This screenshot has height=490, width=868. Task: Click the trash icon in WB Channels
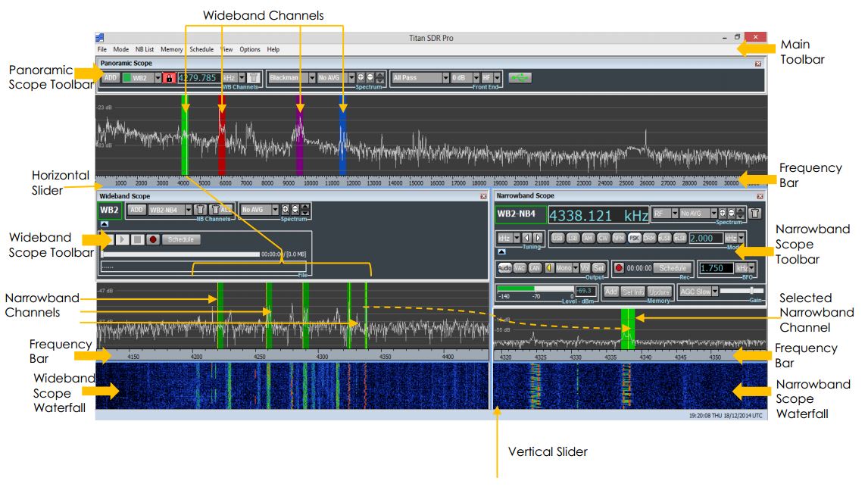click(254, 78)
